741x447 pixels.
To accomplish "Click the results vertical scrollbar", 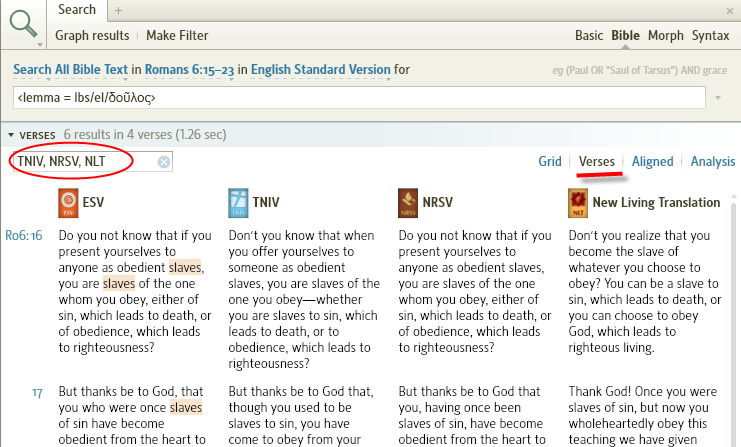I will (x=733, y=321).
